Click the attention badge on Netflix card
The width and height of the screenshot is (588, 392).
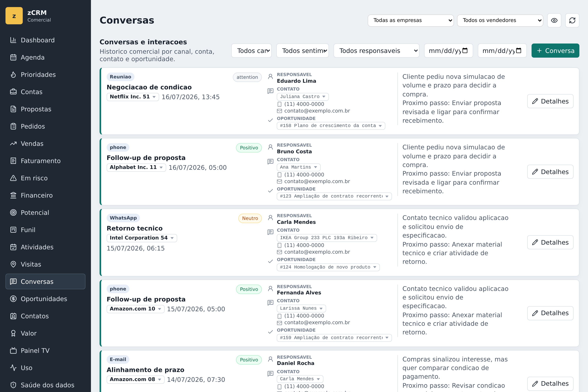click(247, 77)
